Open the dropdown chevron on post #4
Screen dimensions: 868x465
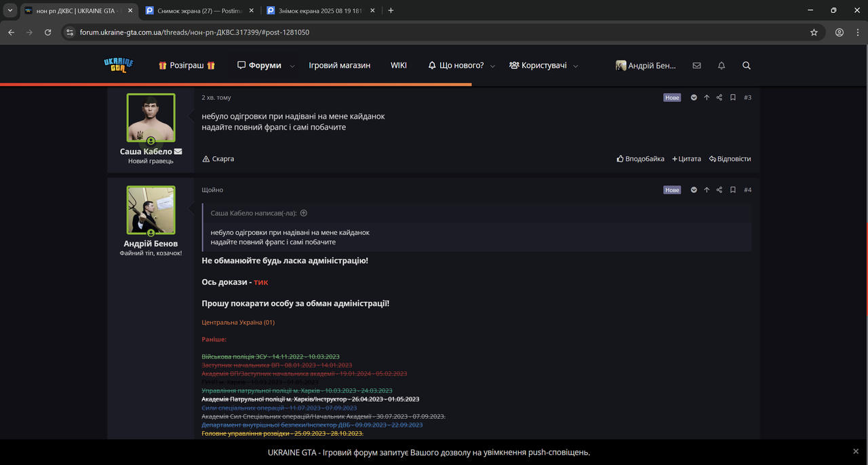pos(694,190)
